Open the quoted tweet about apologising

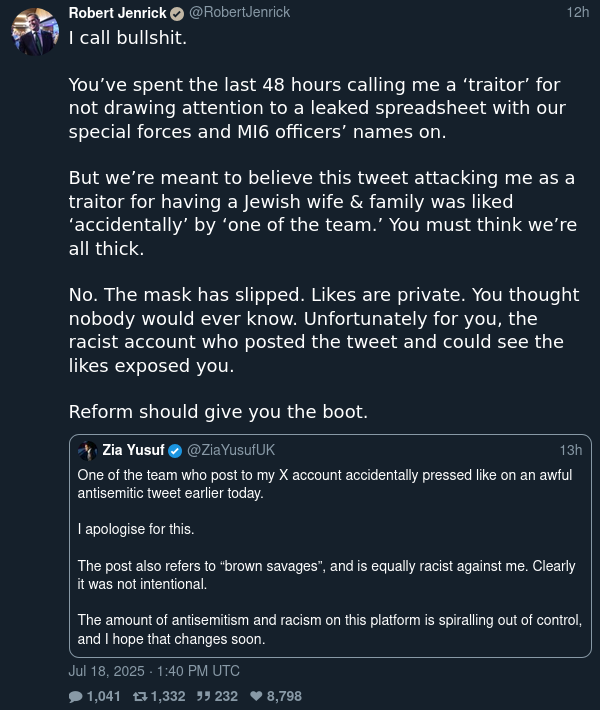pos(330,546)
